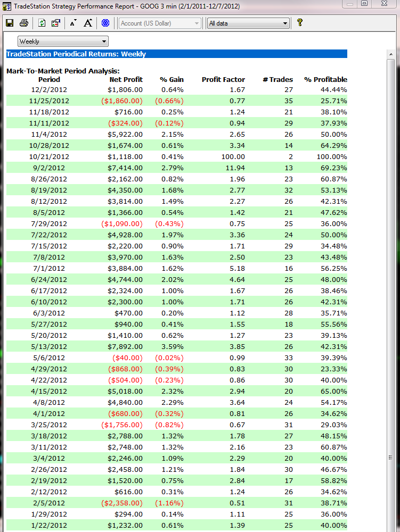Click the blue target icon in toolbar
This screenshot has height=532, width=400.
(105, 23)
